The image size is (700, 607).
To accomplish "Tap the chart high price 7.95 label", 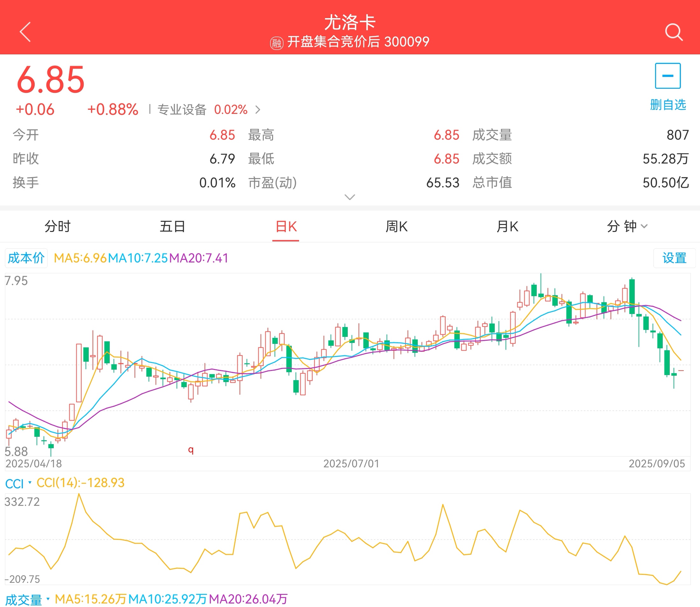I will [16, 281].
